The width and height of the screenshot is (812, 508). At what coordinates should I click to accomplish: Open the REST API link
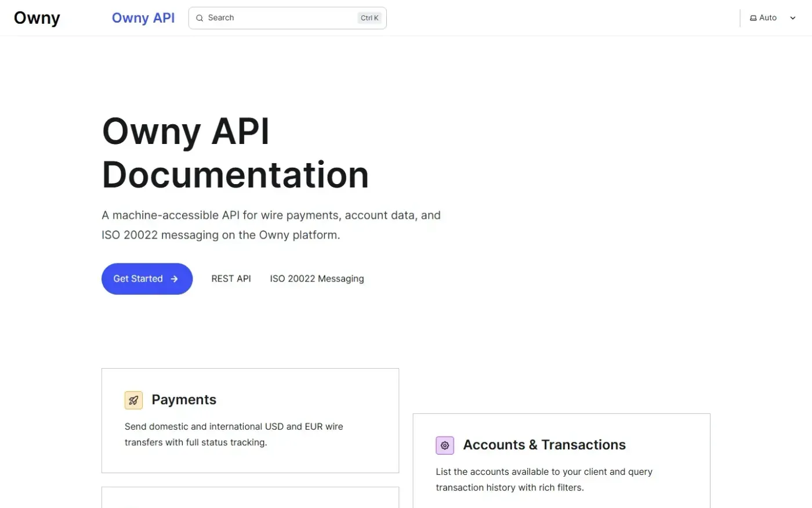pyautogui.click(x=231, y=279)
